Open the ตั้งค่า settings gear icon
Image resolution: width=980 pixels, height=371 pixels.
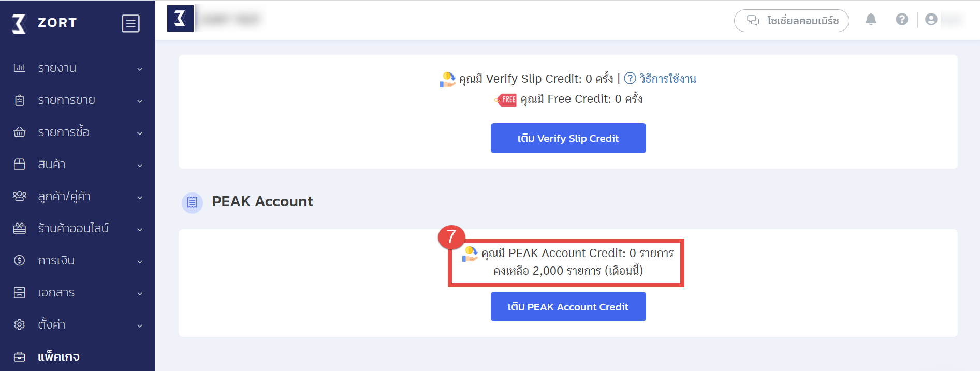(x=19, y=324)
